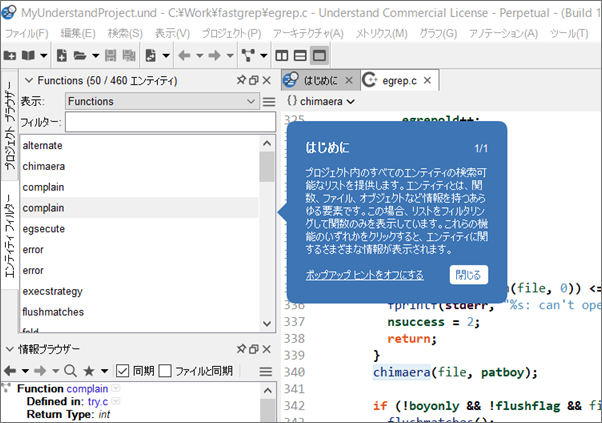Collapse the 情報ブラウザー panel chevron
The width and height of the screenshot is (602, 423).
click(x=10, y=349)
